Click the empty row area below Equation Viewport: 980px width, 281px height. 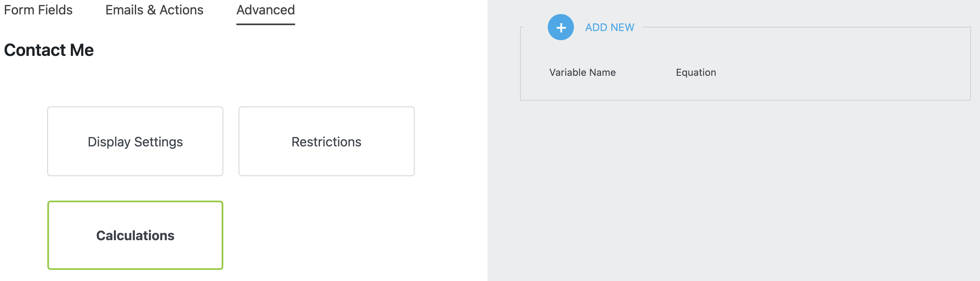coord(695,88)
